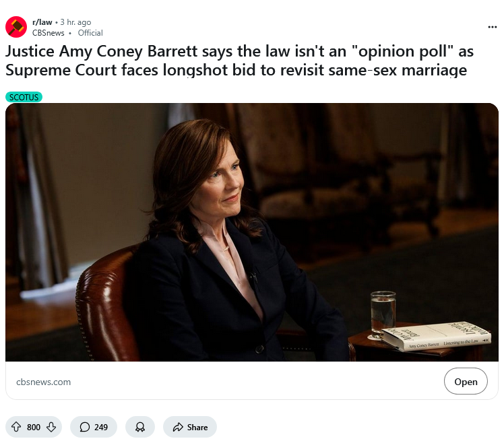Image resolution: width=504 pixels, height=443 pixels.
Task: Upvote the Amy Coney Barrett post
Action: 16,427
